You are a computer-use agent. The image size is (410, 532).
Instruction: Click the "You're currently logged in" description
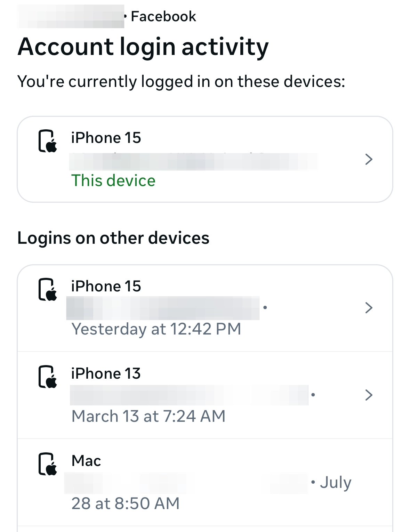181,82
